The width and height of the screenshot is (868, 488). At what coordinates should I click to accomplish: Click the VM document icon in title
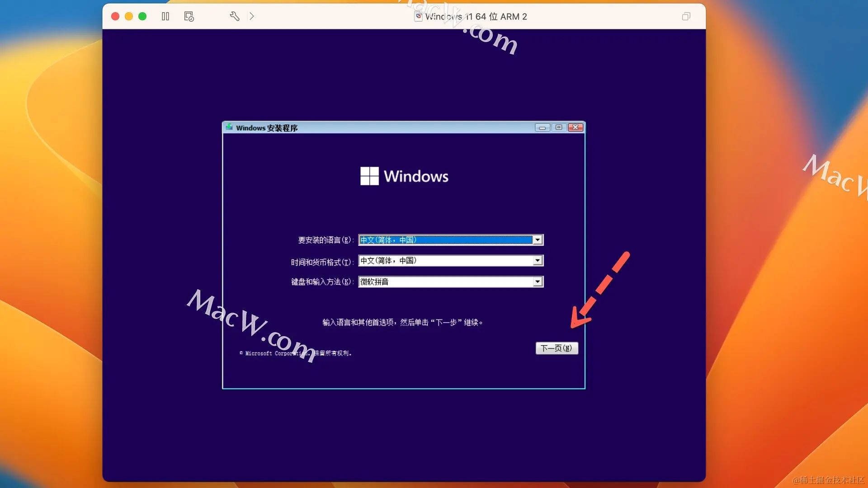pos(418,16)
